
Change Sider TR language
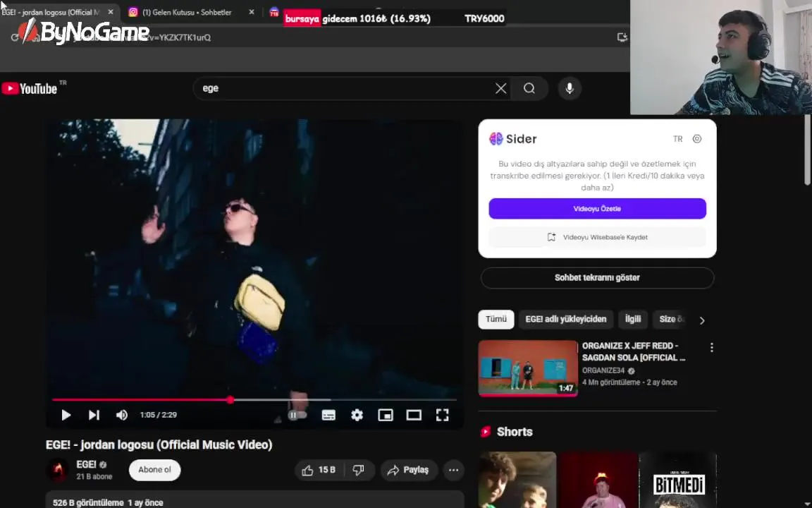point(678,139)
